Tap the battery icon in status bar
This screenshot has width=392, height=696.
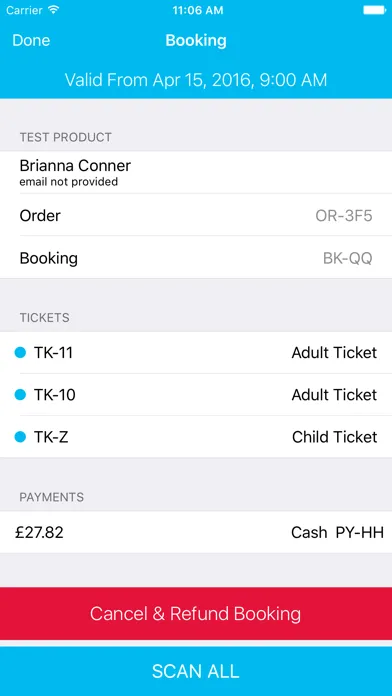click(x=374, y=10)
